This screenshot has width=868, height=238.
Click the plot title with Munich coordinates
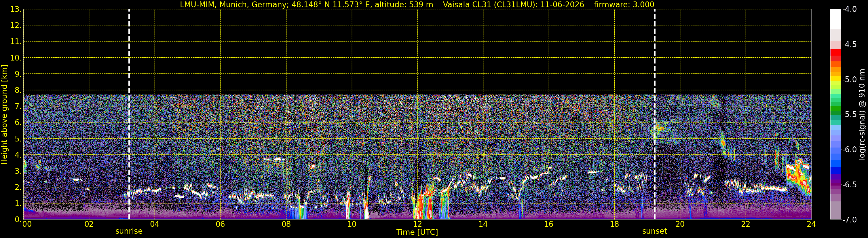[307, 5]
